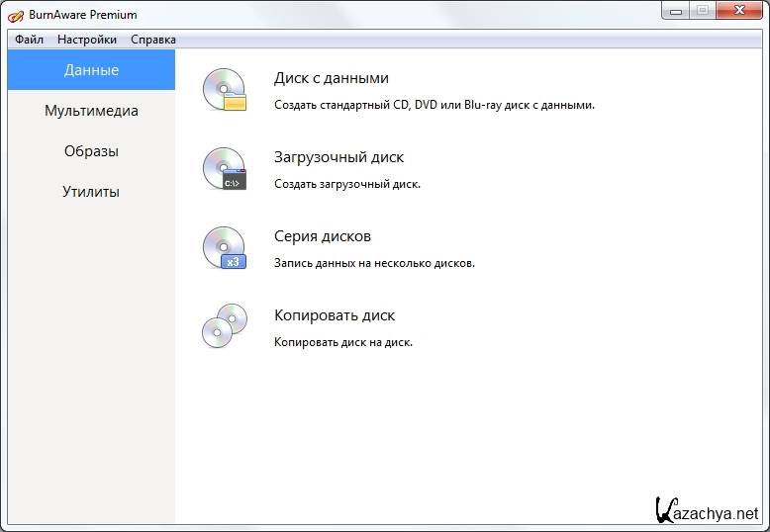Viewport: 770px width, 532px height.
Task: Go to the Утилиты category
Action: coord(91,192)
